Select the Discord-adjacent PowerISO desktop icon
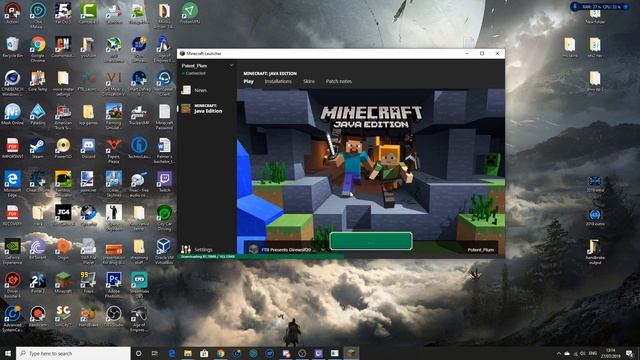 pos(63,148)
